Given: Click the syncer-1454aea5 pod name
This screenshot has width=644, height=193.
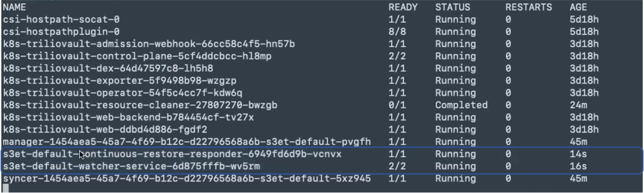Looking at the screenshot, I should 187,179.
